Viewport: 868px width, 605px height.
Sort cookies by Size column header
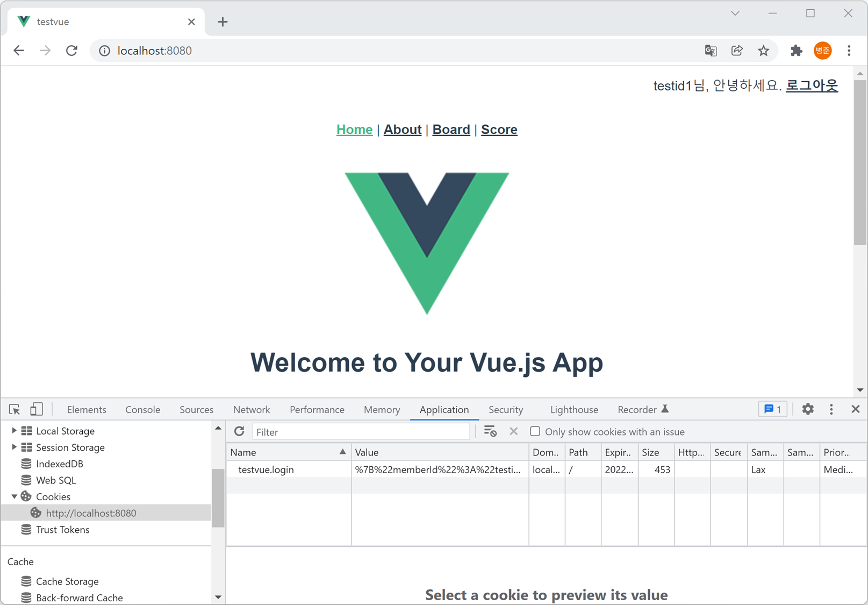coord(656,452)
